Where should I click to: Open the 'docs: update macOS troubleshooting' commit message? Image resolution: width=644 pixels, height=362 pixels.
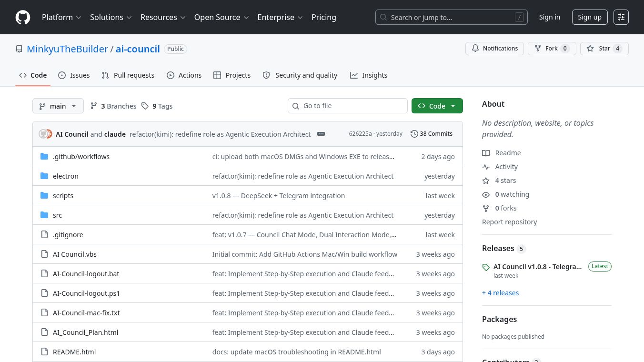[x=296, y=352]
